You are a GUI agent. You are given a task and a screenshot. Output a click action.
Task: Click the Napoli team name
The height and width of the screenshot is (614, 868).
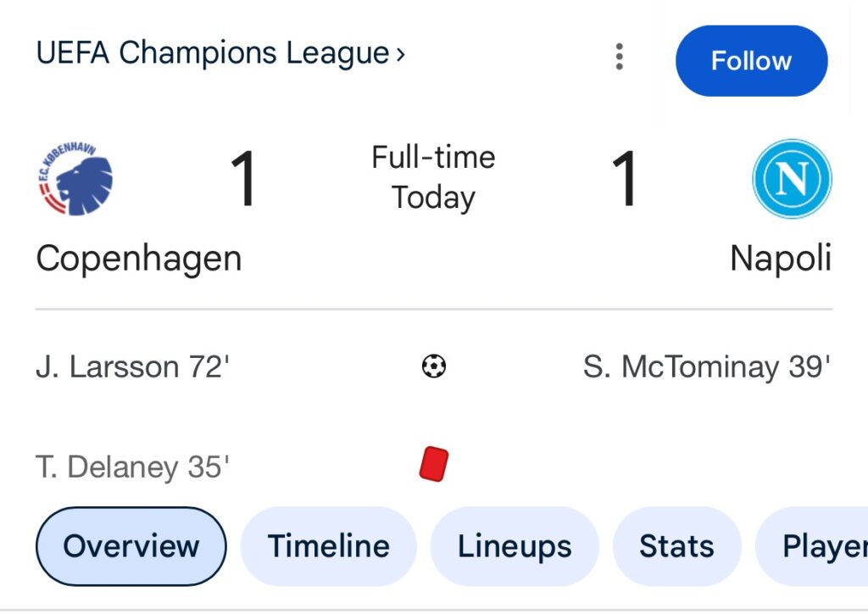(x=781, y=258)
